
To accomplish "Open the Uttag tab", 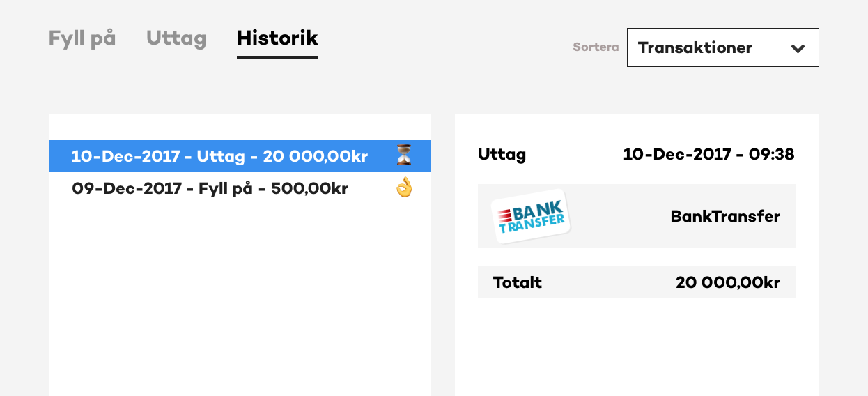I will 176,38.
